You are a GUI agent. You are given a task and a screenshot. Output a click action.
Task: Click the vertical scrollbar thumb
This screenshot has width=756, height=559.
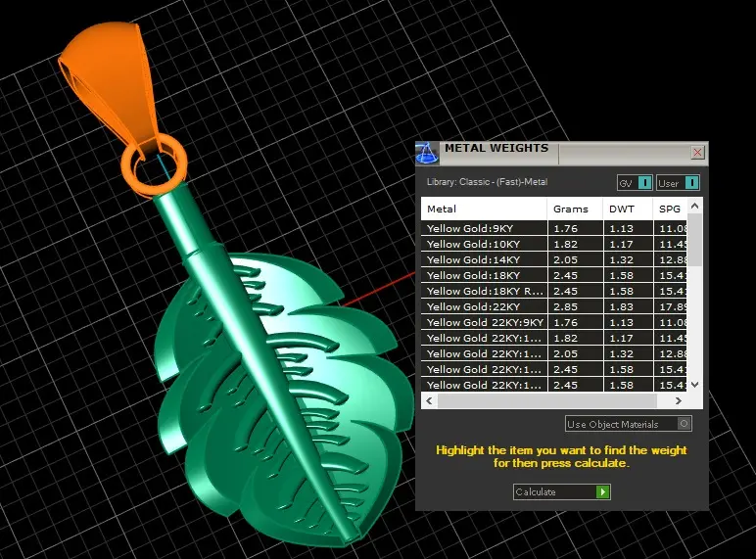[694, 240]
